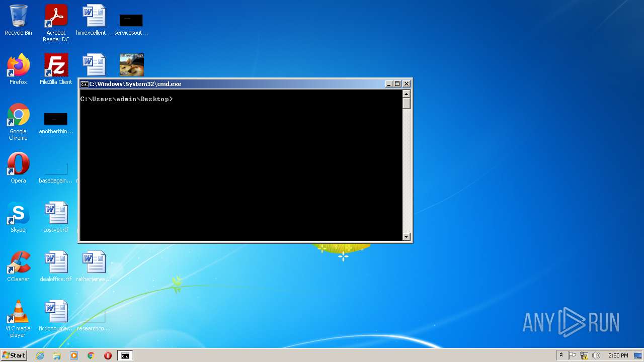Select the himexcellent Word document icon

coord(94,20)
